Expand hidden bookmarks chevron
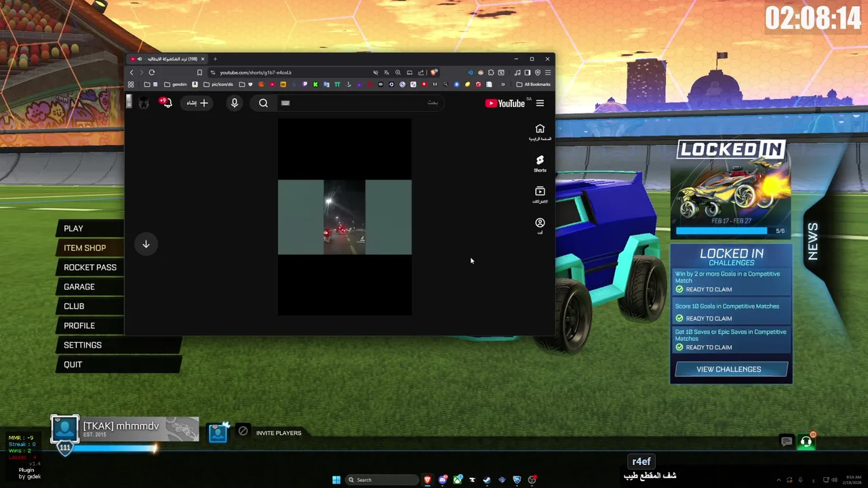The width and height of the screenshot is (868, 488). click(502, 85)
